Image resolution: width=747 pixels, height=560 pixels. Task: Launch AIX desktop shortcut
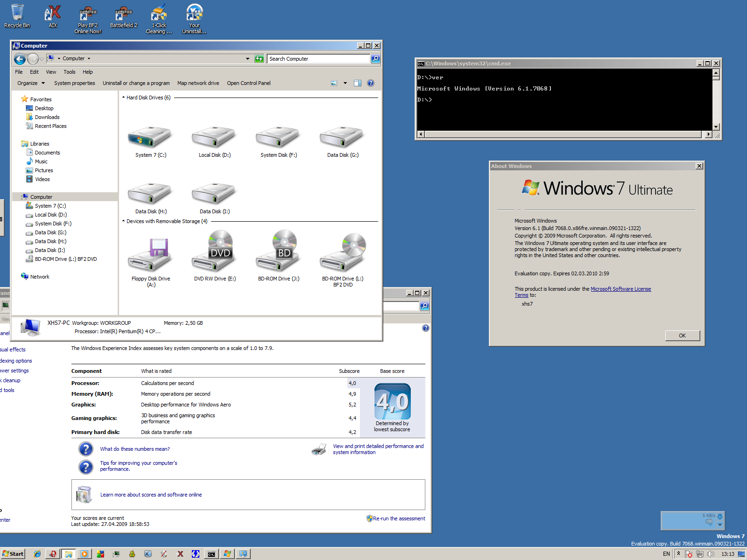[53, 16]
